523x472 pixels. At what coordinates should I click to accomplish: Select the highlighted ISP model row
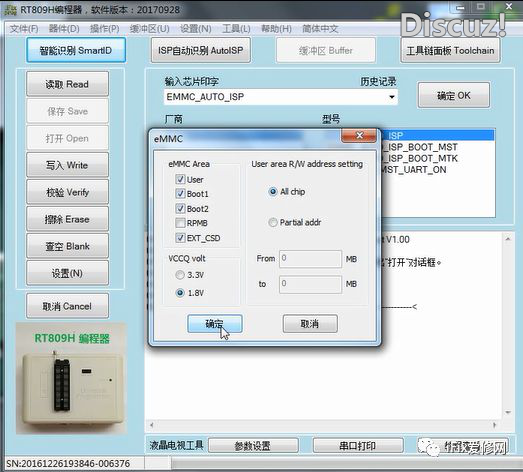[x=438, y=135]
